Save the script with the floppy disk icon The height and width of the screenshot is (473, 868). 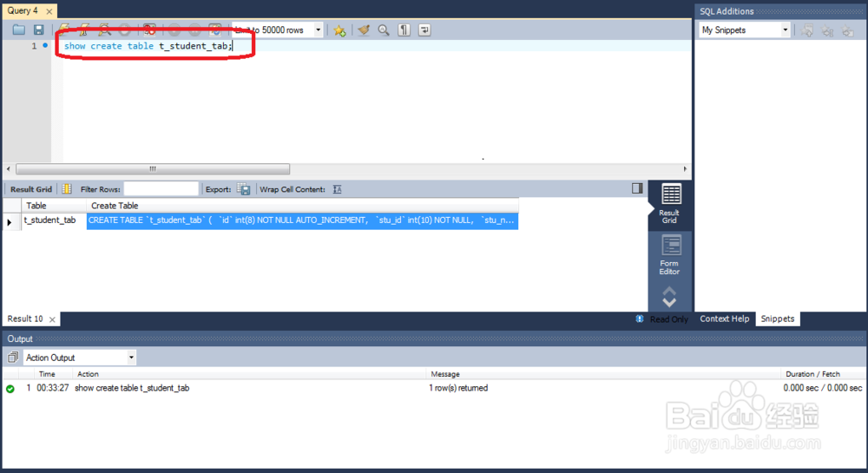click(39, 30)
